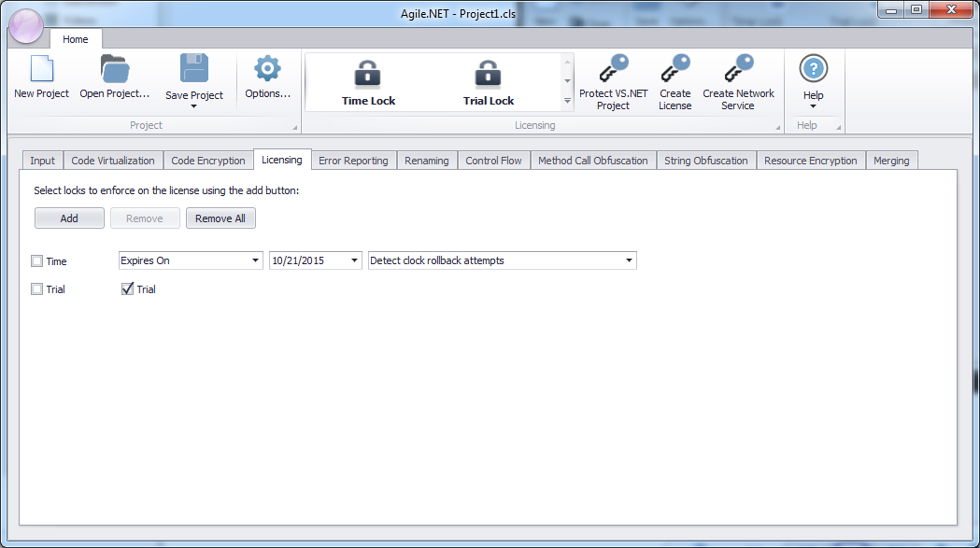Open the Code Virtualization tab

(x=112, y=160)
